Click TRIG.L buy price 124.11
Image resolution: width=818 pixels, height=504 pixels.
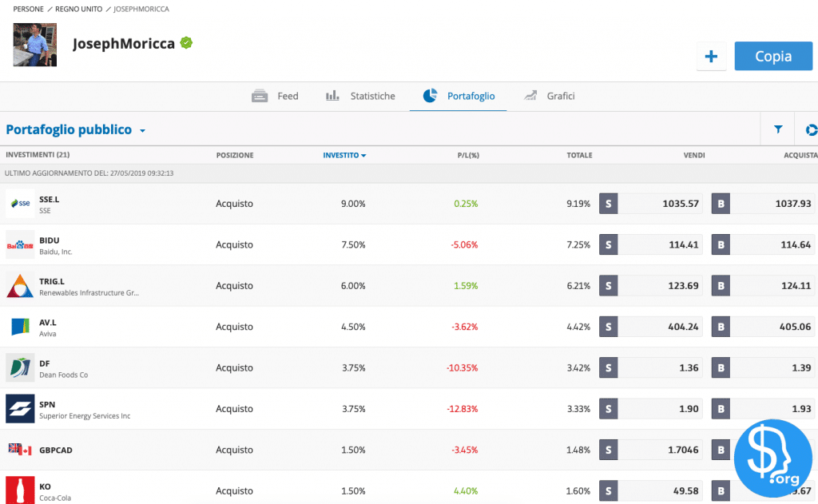point(796,286)
